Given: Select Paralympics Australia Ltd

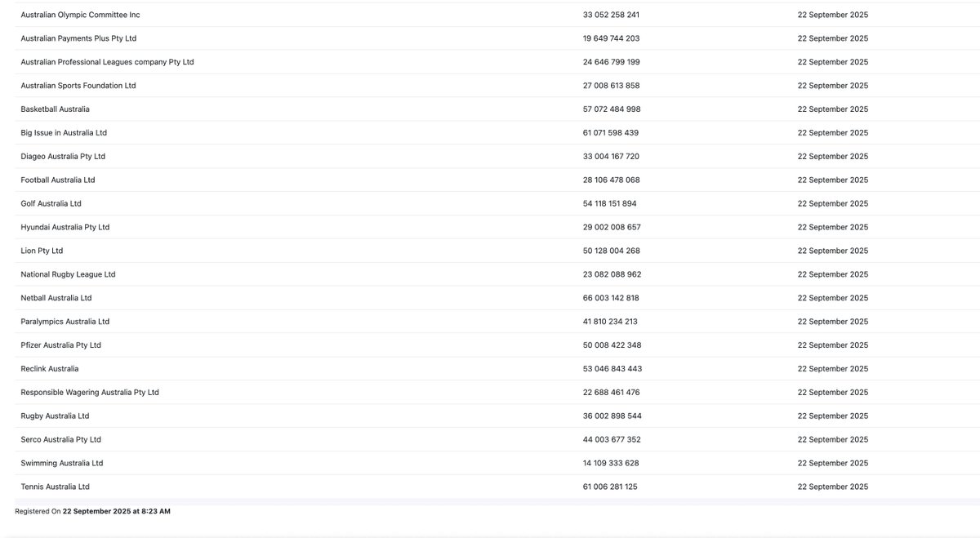Looking at the screenshot, I should (x=65, y=322).
